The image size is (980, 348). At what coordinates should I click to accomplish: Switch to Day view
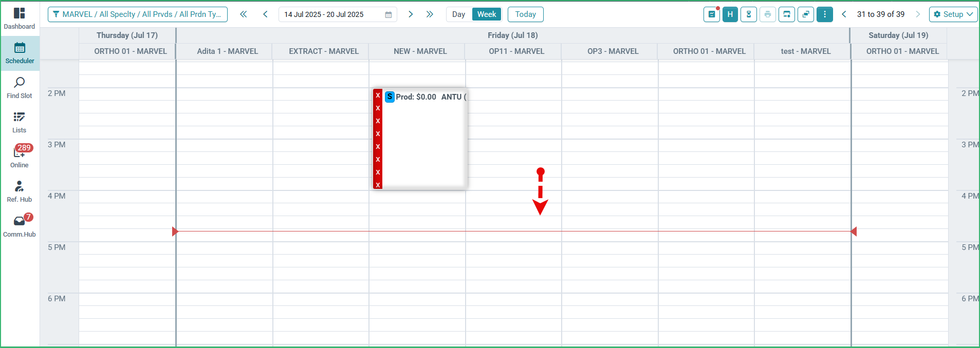click(459, 14)
